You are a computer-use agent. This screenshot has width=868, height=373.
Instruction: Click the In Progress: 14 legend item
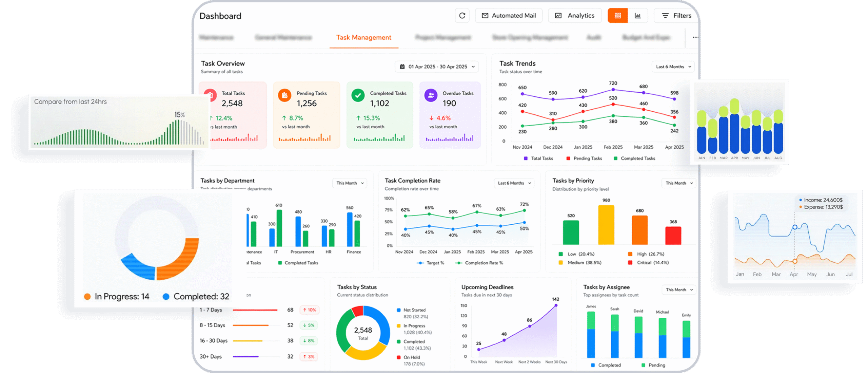[117, 296]
